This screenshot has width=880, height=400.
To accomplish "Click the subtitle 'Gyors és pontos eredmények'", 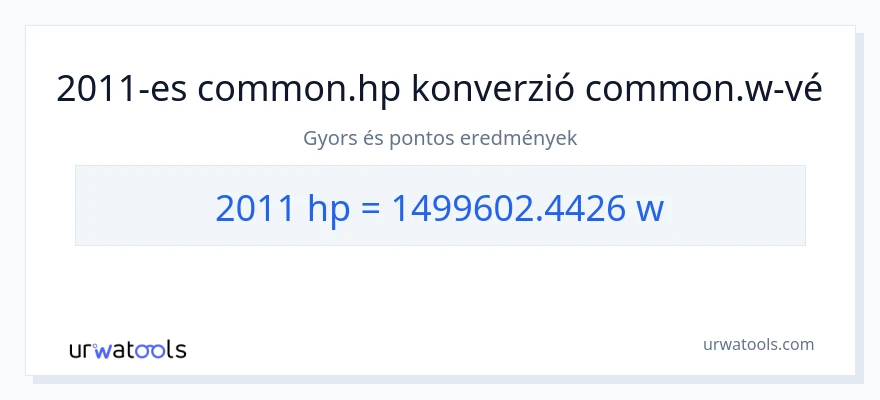I will 440,138.
